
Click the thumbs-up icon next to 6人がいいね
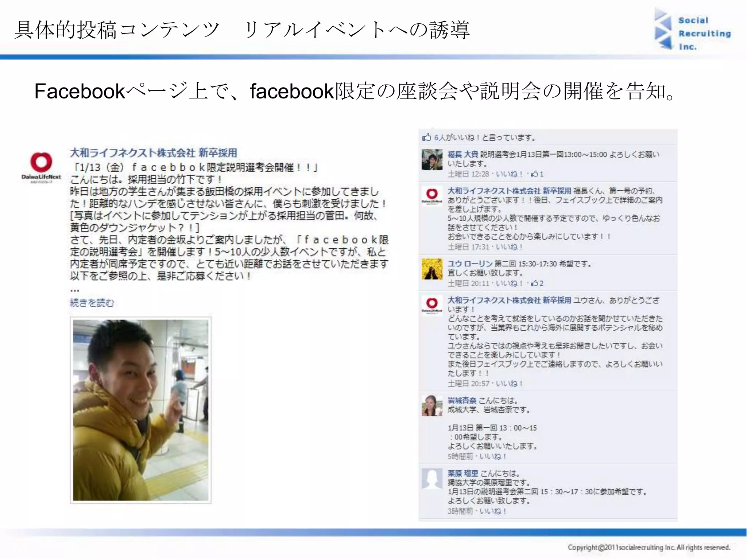pos(426,137)
